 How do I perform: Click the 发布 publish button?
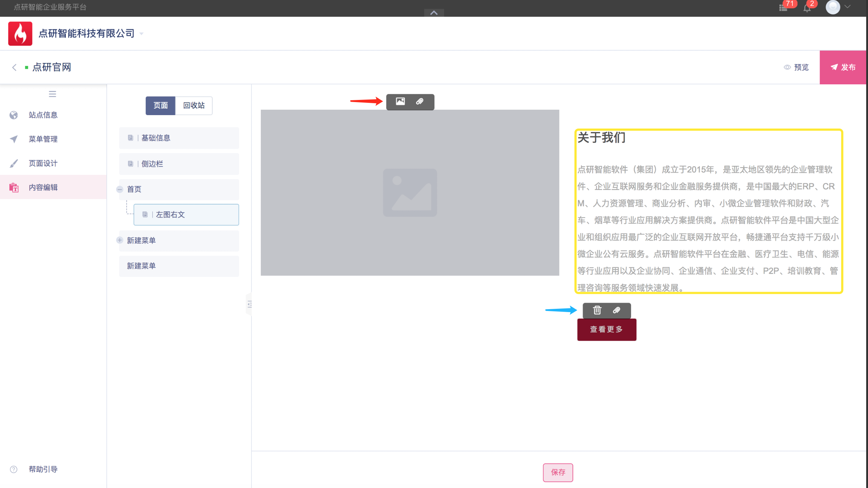click(x=843, y=67)
